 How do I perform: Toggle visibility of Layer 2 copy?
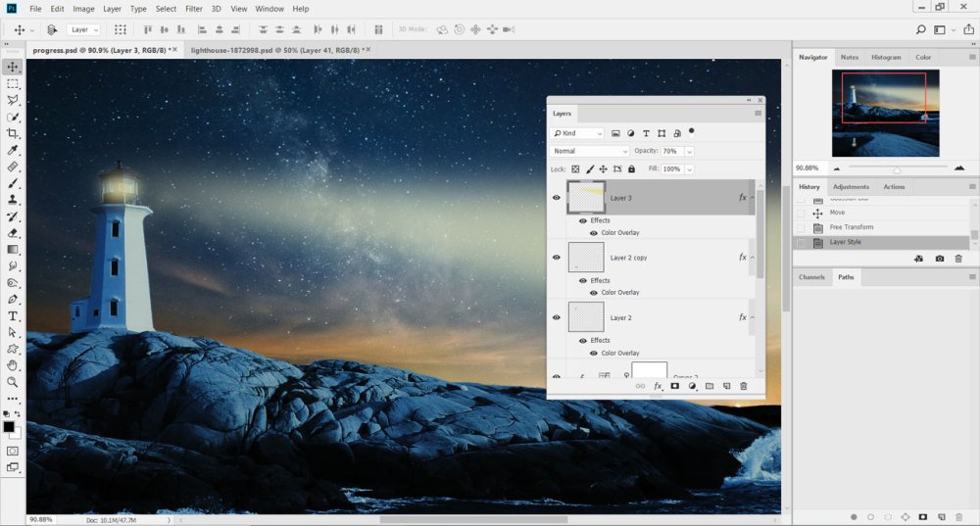[557, 258]
